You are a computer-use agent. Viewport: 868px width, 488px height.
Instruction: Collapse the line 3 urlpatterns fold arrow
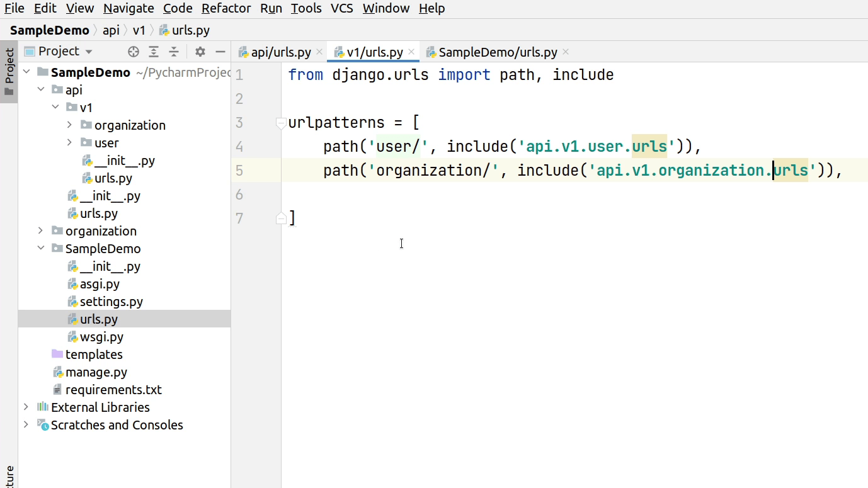[280, 122]
